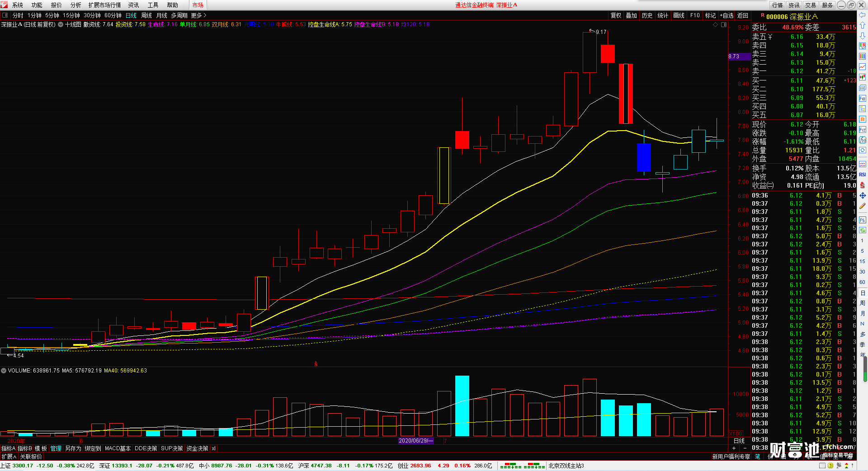Click the back arrow icon in right sidebar
This screenshot has width=868, height=471.
pyautogui.click(x=862, y=15)
